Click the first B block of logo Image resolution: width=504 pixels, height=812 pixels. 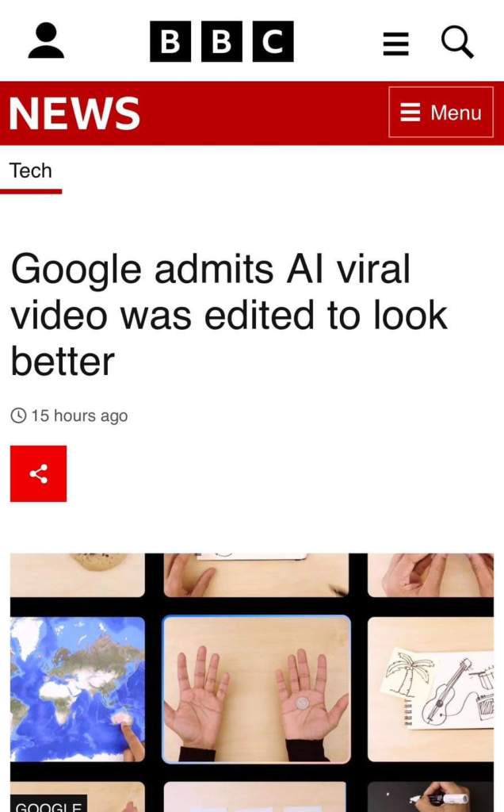(x=170, y=41)
